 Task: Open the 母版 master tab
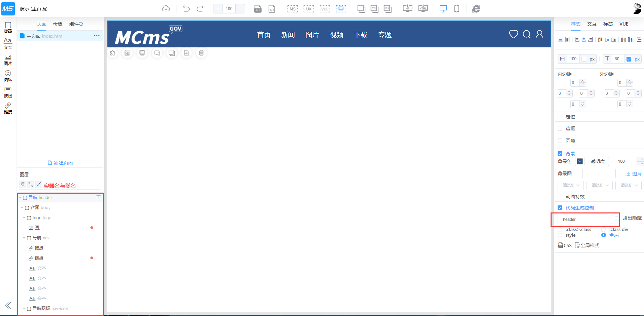58,24
